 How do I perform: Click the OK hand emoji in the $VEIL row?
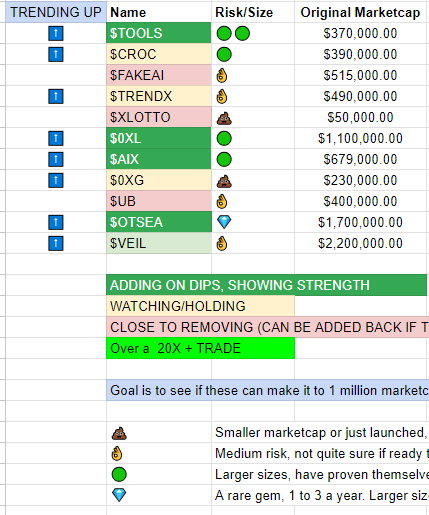[222, 244]
